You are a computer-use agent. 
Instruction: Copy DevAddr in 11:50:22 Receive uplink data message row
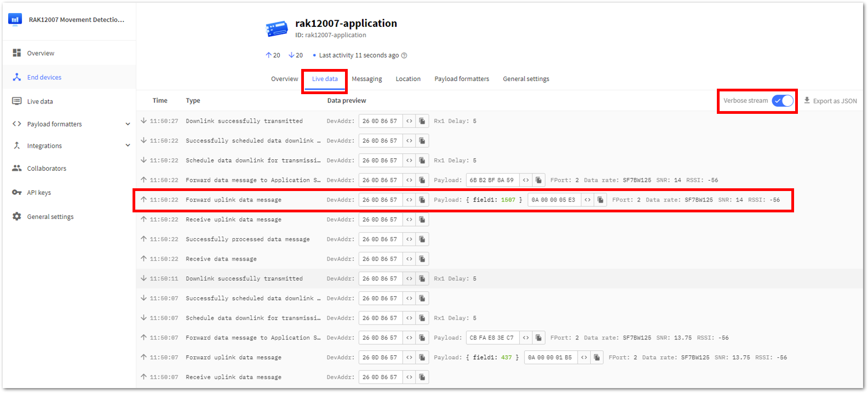click(422, 219)
